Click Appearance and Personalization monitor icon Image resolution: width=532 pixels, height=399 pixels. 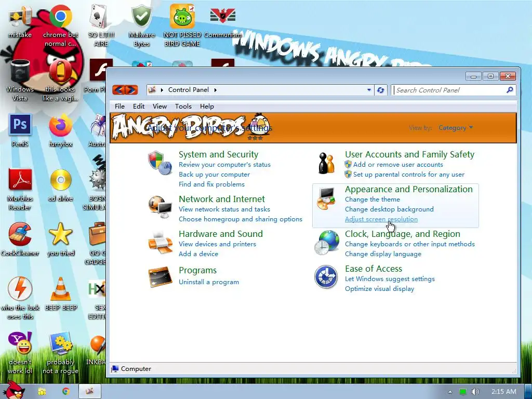pos(326,198)
